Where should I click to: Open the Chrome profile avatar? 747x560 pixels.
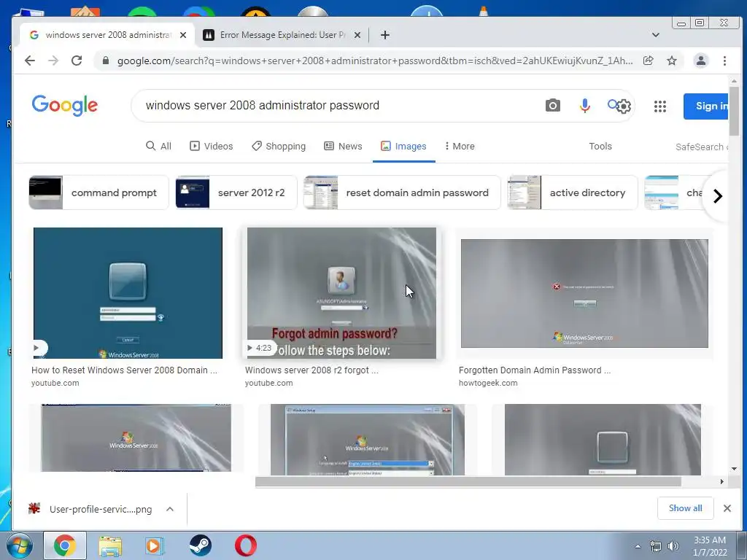[x=701, y=61]
